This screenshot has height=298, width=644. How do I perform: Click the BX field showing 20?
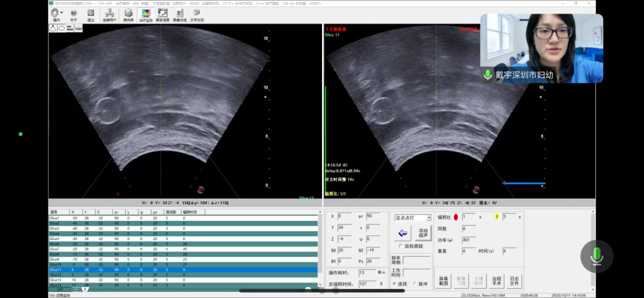(345, 250)
